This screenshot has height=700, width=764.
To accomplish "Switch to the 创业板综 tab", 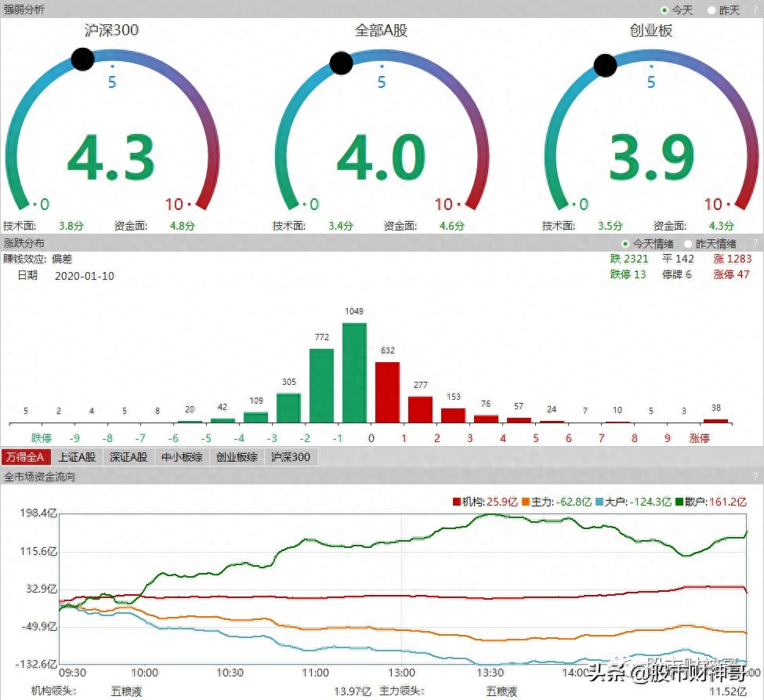I will pyautogui.click(x=237, y=457).
